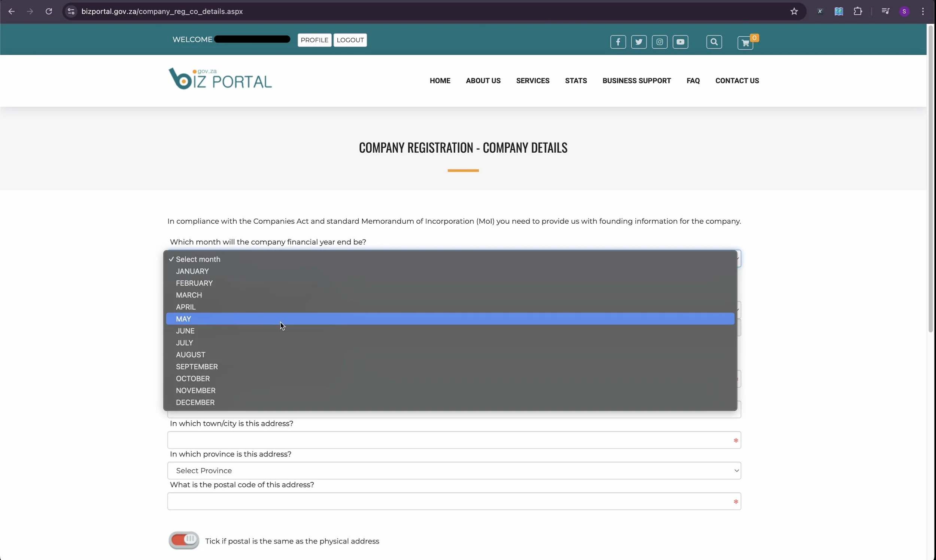Open the YouTube social icon
This screenshot has width=936, height=560.
[x=680, y=42]
